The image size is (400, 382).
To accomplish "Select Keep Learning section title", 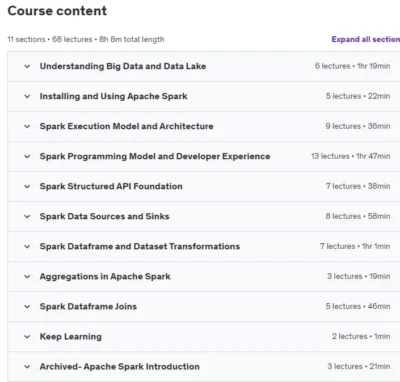I will pos(71,336).
